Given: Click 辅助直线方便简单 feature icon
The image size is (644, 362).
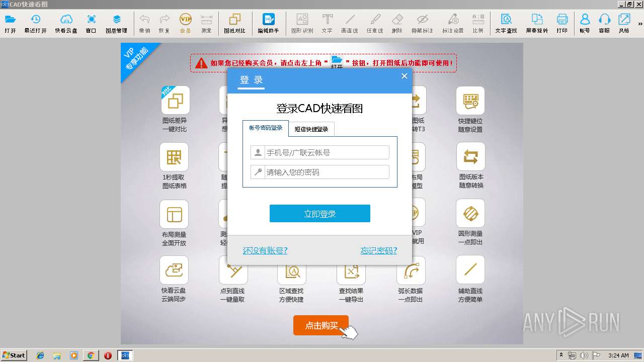Looking at the screenshot, I should pyautogui.click(x=470, y=269).
